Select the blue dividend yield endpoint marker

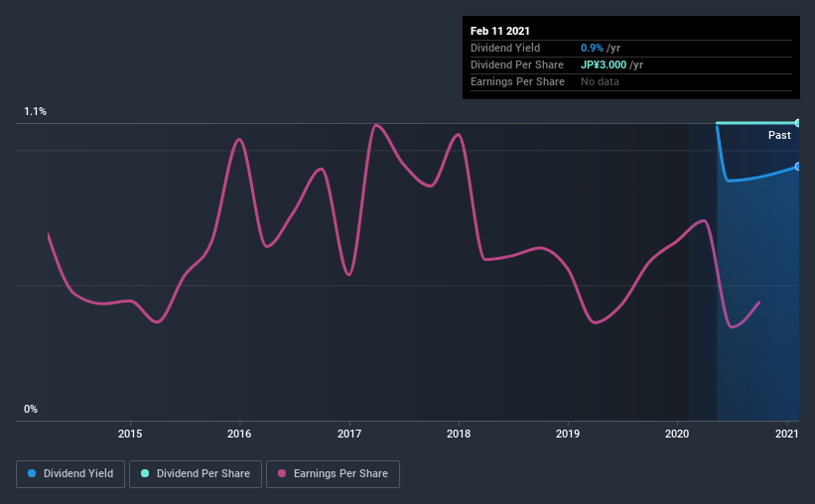[x=797, y=167]
